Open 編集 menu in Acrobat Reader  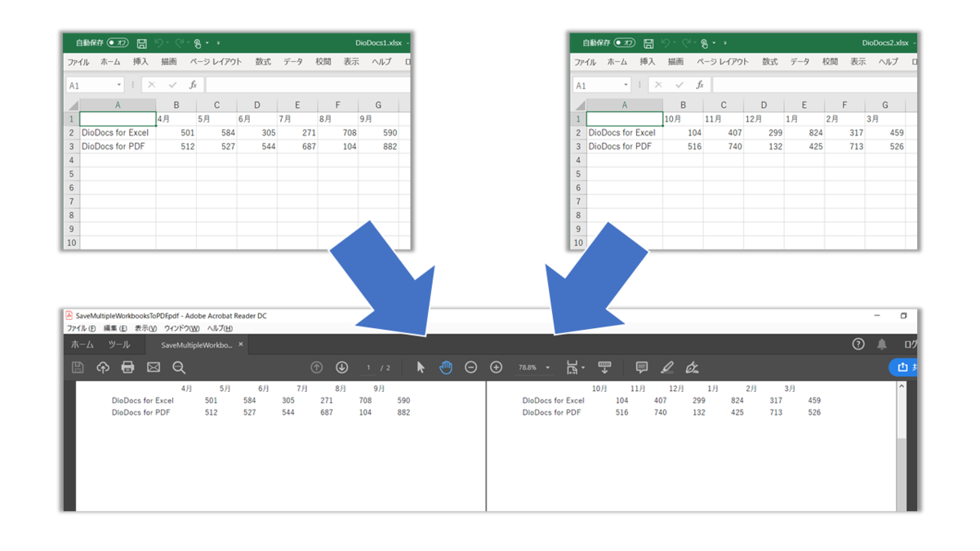[x=114, y=328]
